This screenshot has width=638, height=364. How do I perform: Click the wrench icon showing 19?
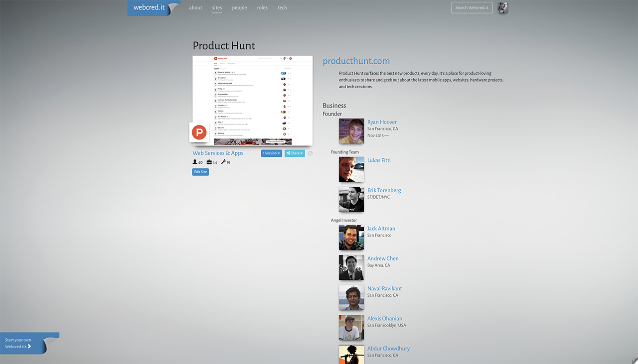(224, 161)
